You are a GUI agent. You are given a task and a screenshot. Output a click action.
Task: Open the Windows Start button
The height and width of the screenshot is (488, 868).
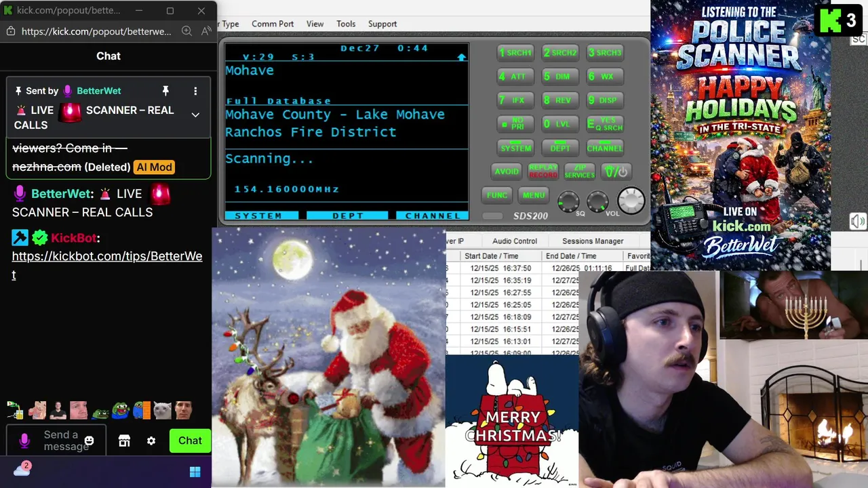(x=195, y=472)
